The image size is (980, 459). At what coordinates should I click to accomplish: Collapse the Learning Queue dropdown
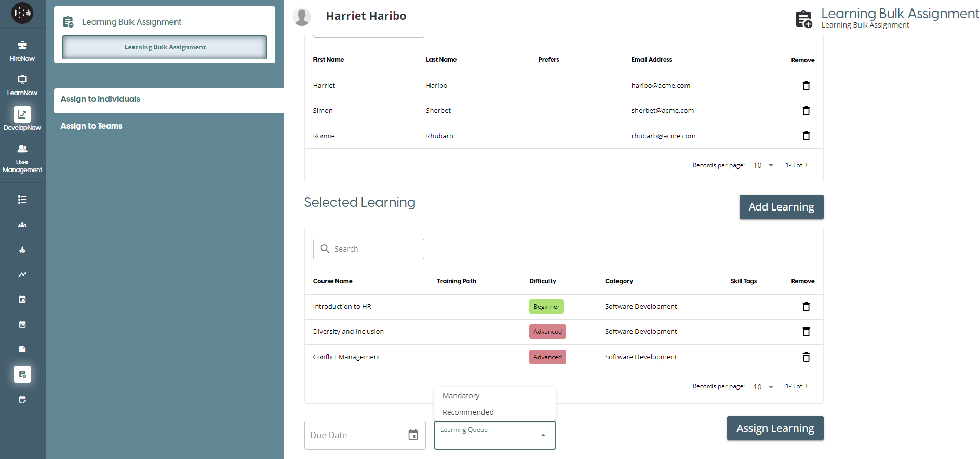(x=543, y=435)
